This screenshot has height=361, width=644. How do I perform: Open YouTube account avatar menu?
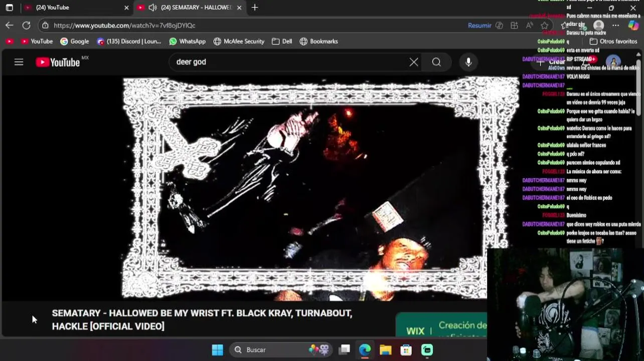pyautogui.click(x=613, y=62)
